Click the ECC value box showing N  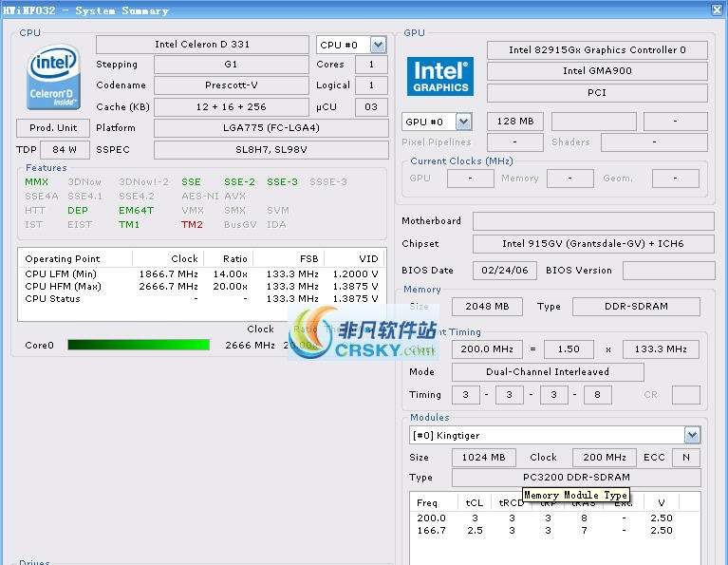[x=685, y=457]
